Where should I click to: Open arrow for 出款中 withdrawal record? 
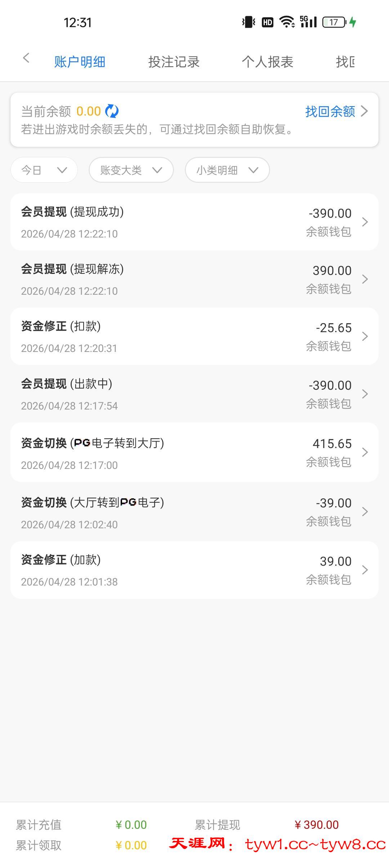365,394
